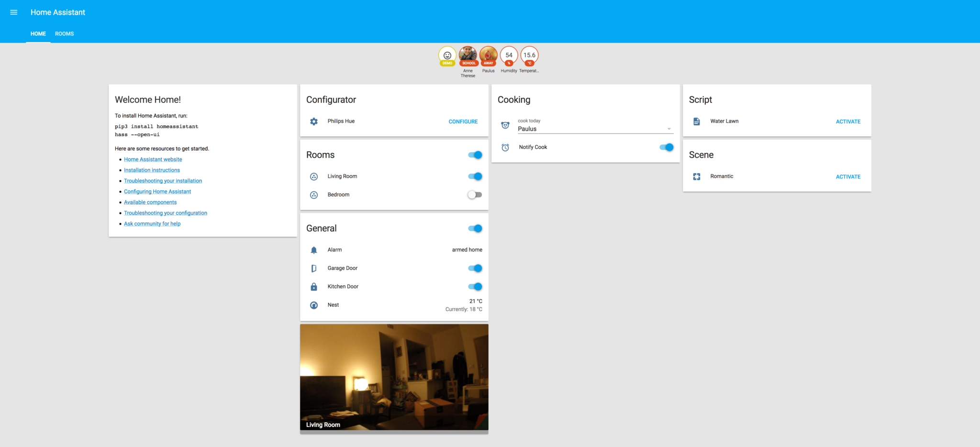
Task: Turn on the Bedroom toggle
Action: point(475,194)
